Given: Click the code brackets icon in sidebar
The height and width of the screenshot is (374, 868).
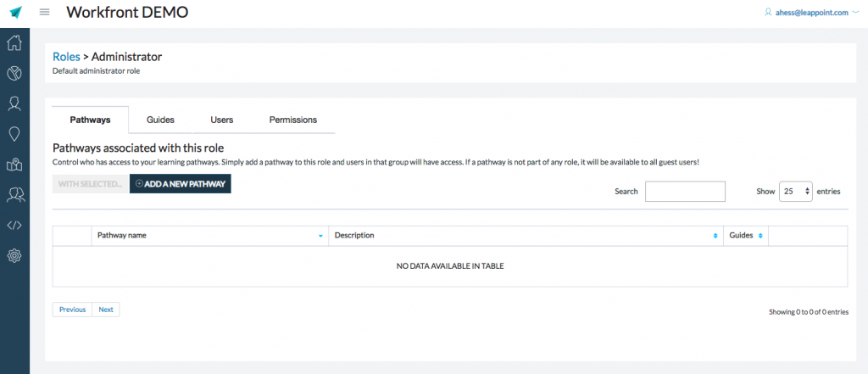Looking at the screenshot, I should [x=14, y=225].
